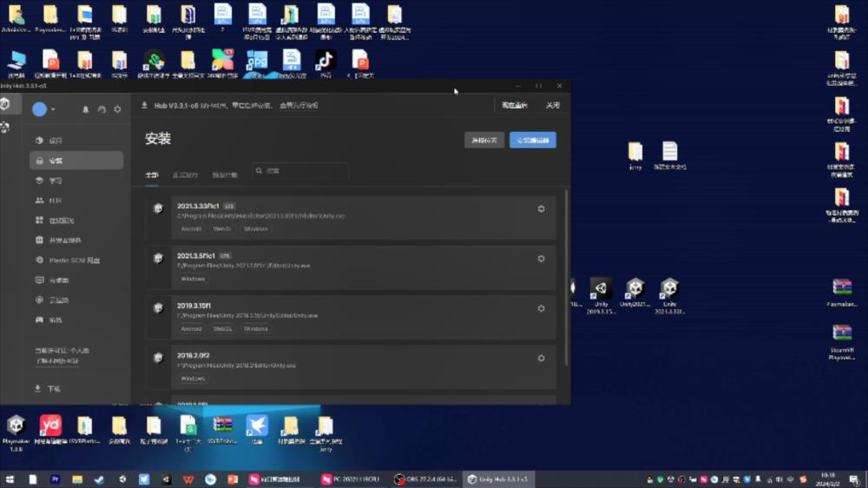Dismiss the update banner with its close button

pos(552,105)
